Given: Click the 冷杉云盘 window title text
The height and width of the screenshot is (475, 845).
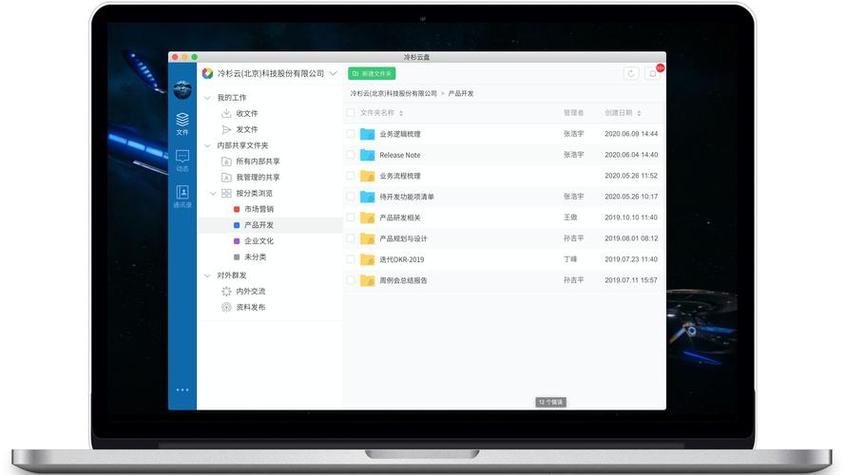Looking at the screenshot, I should (x=417, y=57).
